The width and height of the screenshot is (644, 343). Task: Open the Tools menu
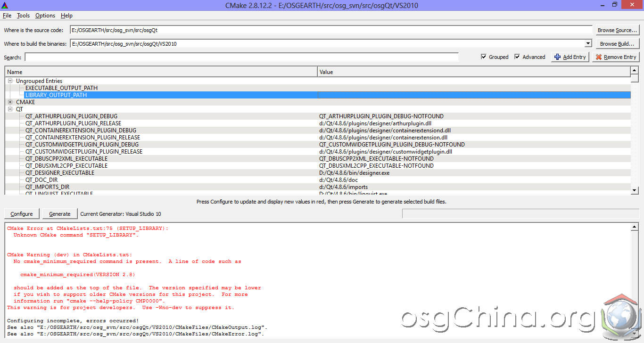tap(23, 16)
